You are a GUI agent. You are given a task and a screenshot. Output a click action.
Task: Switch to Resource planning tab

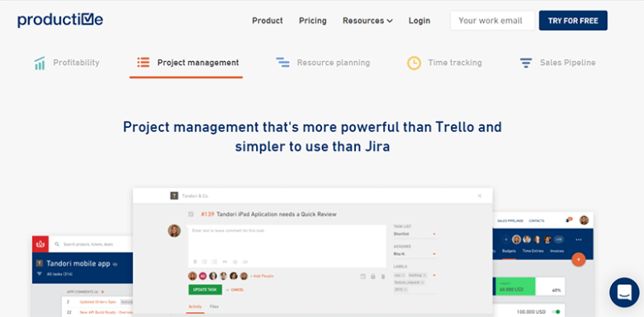[x=323, y=63]
